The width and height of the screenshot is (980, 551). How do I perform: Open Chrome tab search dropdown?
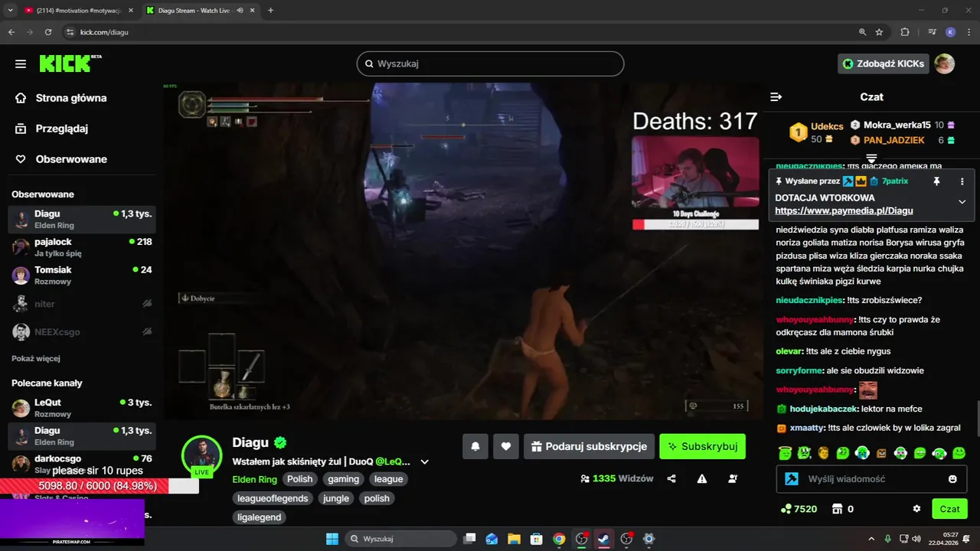[x=10, y=11]
